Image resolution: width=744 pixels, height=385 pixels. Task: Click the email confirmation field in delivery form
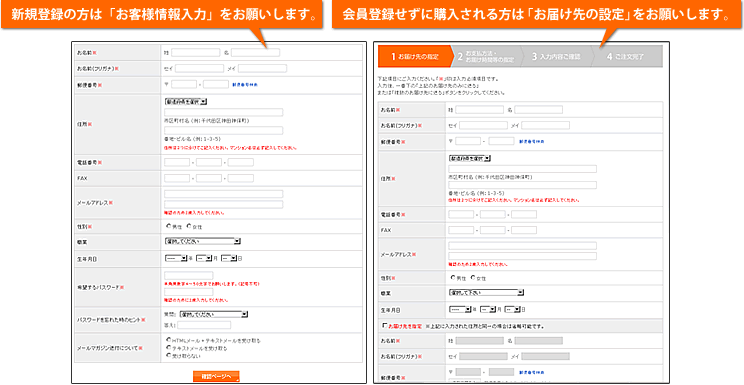[522, 256]
